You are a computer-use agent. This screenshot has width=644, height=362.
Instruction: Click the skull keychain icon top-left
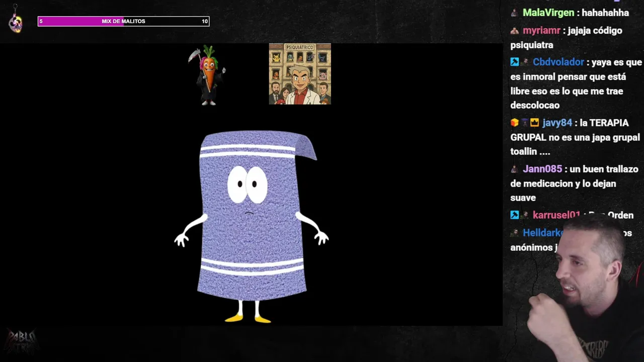point(16,20)
